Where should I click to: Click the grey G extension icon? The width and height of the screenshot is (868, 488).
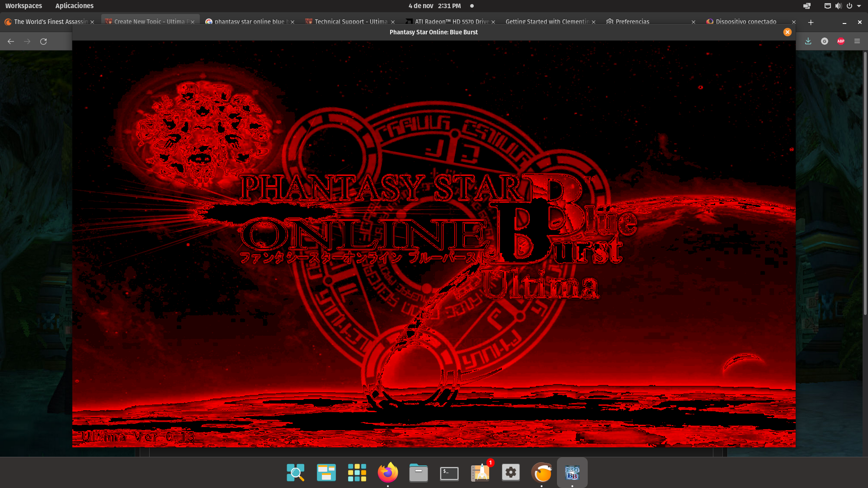825,41
